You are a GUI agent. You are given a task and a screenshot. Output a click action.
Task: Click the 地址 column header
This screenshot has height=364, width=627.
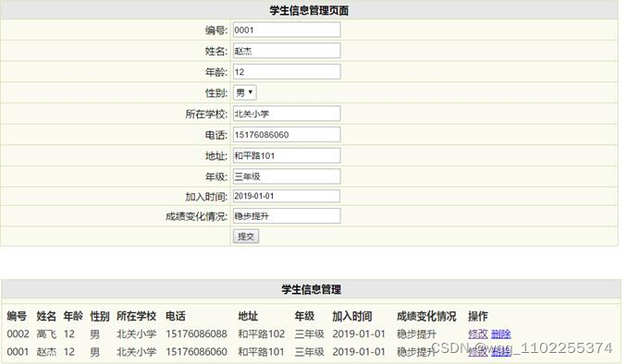coord(248,316)
